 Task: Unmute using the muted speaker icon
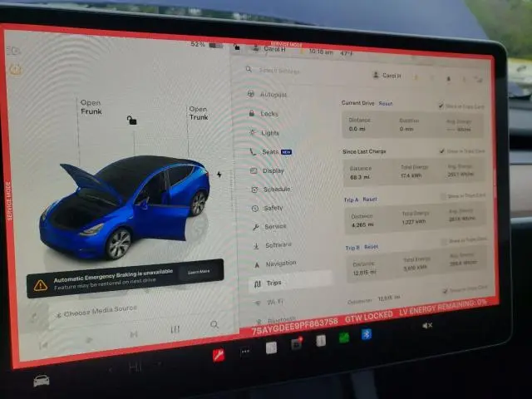coord(427,326)
